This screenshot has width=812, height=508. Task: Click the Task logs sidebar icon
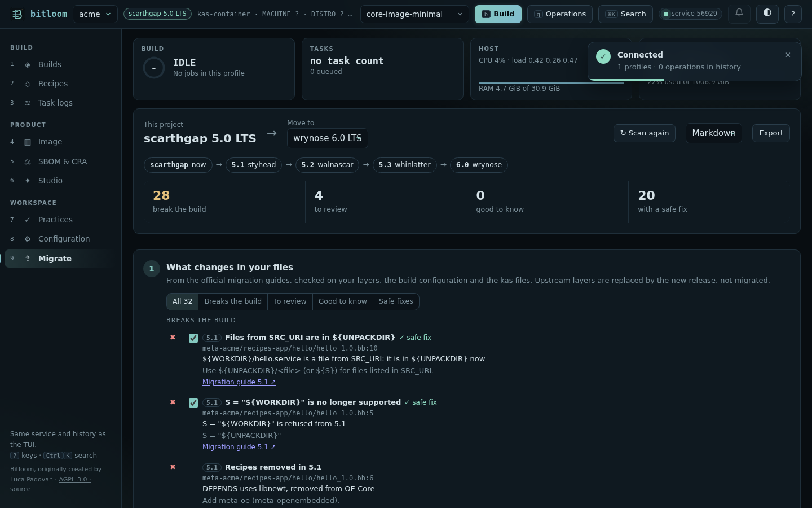click(x=28, y=103)
